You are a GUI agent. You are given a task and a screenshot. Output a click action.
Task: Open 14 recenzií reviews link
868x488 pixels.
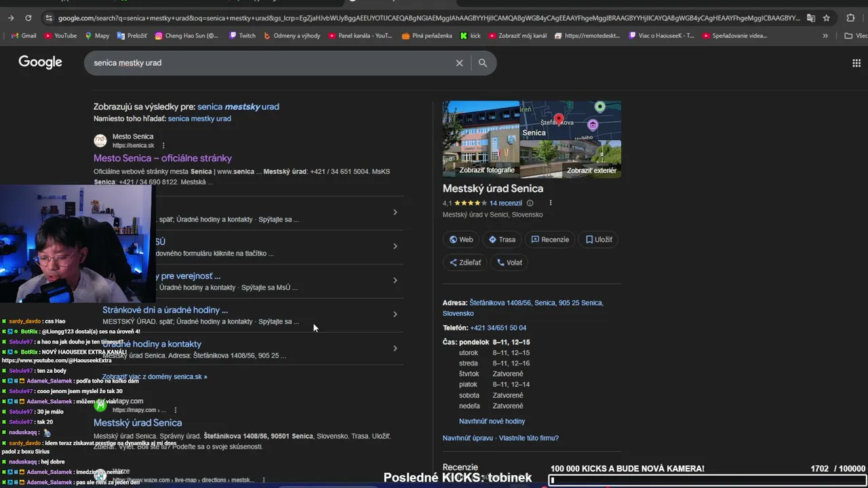coord(506,203)
